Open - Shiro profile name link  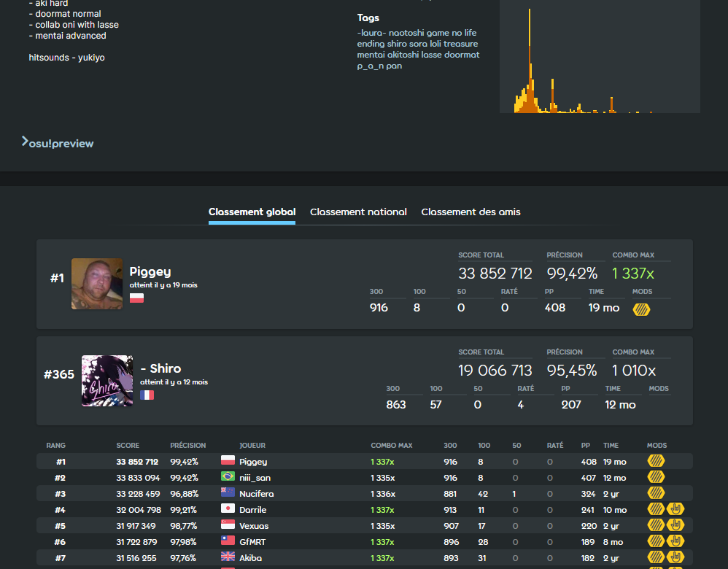(x=160, y=368)
